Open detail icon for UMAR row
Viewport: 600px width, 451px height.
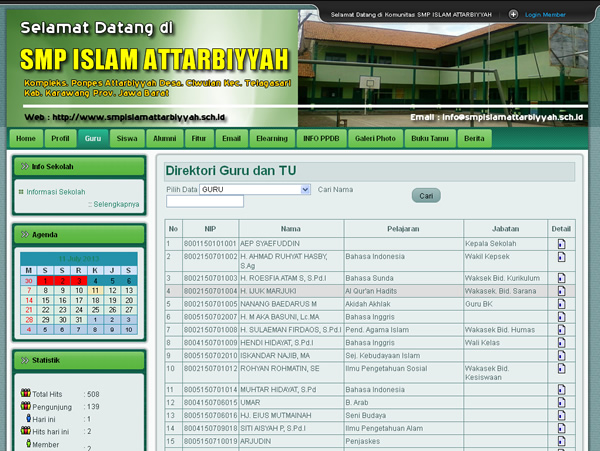[x=562, y=402]
